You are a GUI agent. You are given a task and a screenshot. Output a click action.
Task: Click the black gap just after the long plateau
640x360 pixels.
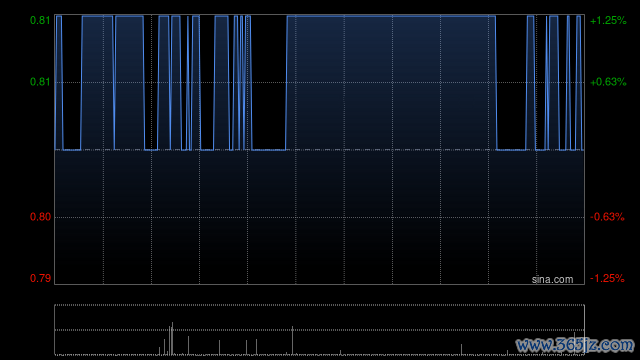coord(511,82)
